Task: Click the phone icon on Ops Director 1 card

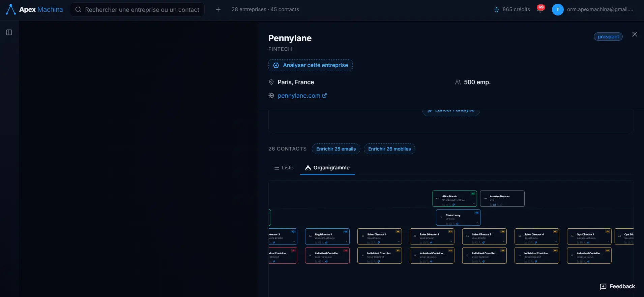Action: (585, 242)
